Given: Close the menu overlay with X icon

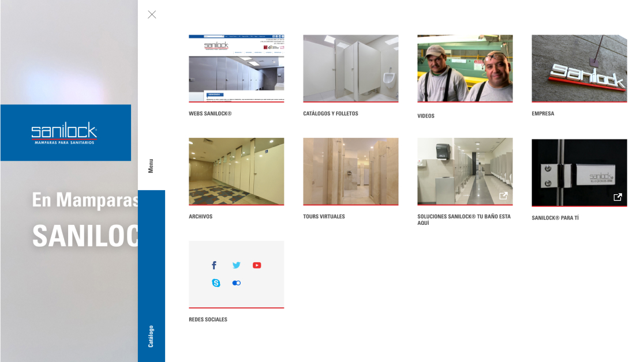Looking at the screenshot, I should tap(152, 15).
